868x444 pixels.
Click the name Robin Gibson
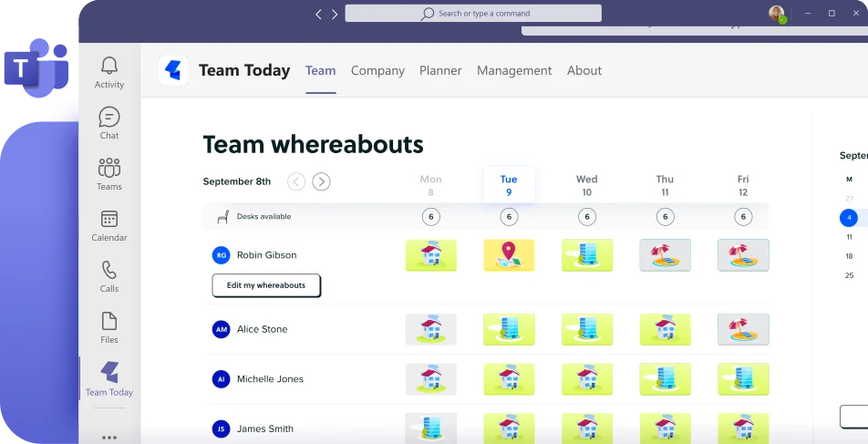(x=267, y=255)
